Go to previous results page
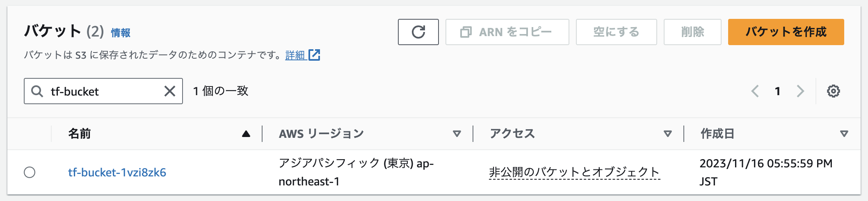 [x=755, y=91]
